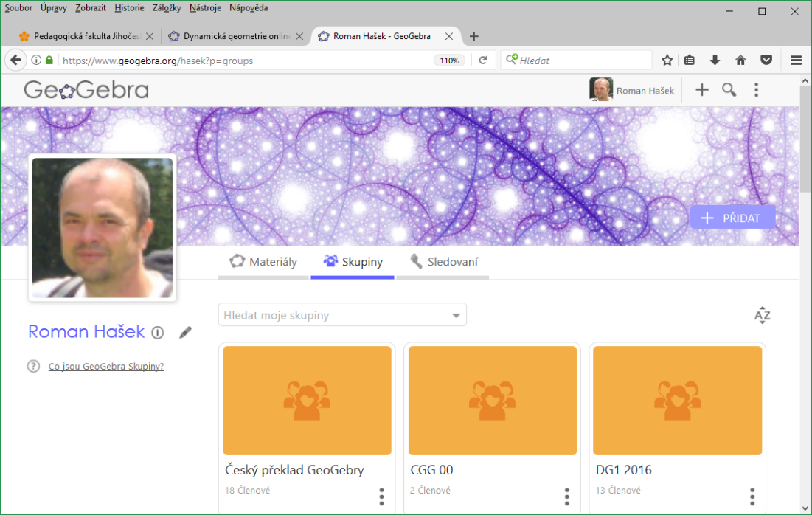This screenshot has height=515, width=812.
Task: Open the Nápověda menu
Action: pos(249,8)
